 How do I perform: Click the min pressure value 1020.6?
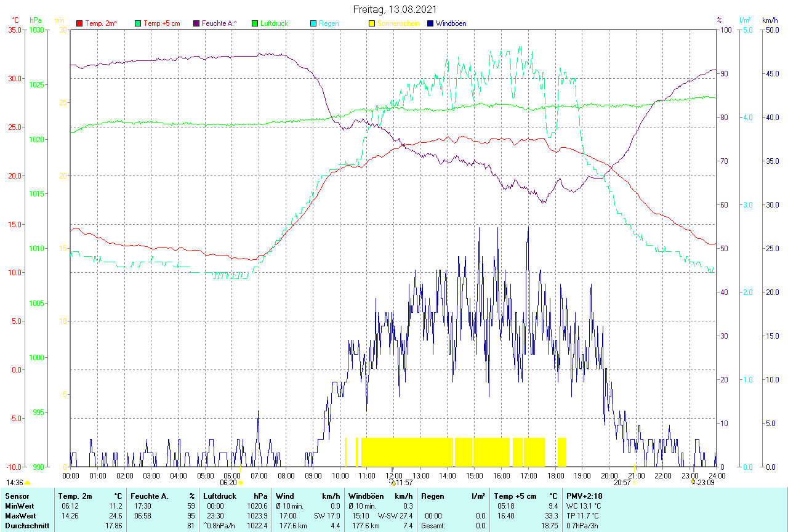[257, 506]
